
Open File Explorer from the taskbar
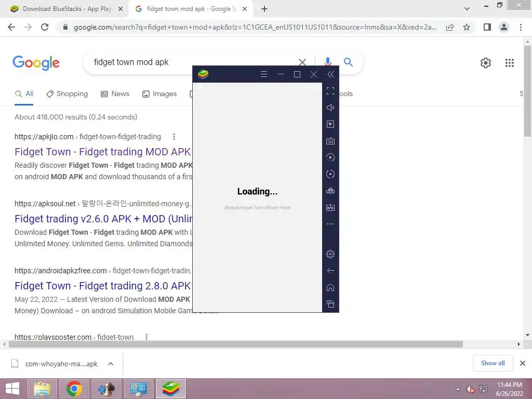pyautogui.click(x=42, y=389)
